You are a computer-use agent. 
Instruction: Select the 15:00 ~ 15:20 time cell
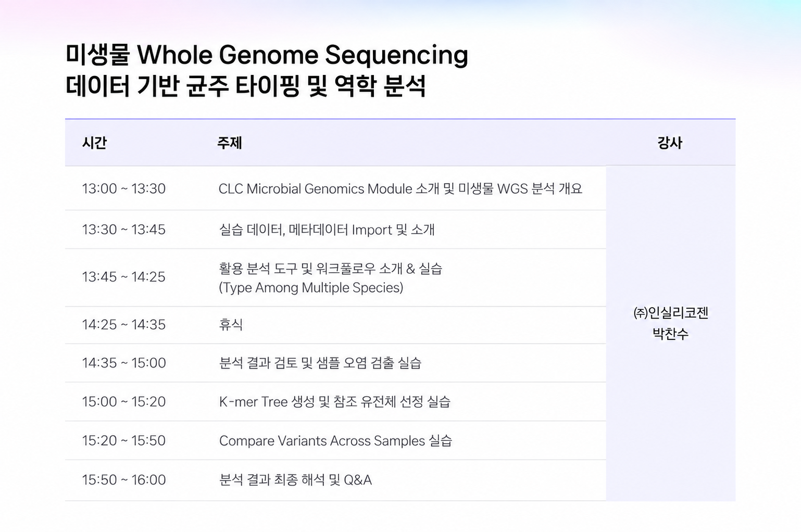[x=124, y=402]
